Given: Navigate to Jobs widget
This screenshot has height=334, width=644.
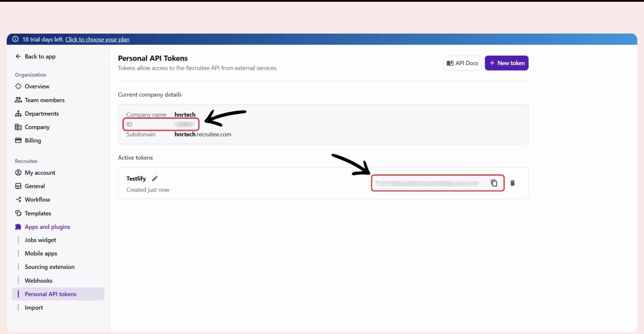Looking at the screenshot, I should 40,240.
